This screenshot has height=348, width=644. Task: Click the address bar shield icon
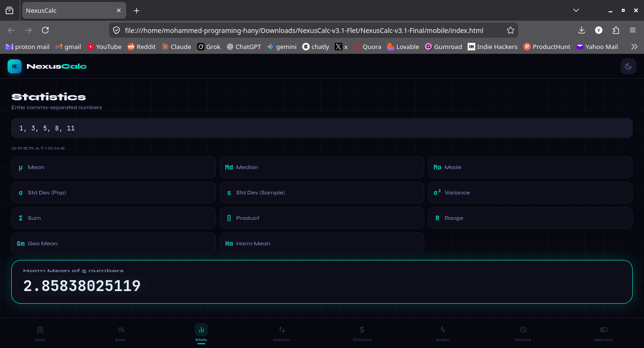[116, 30]
